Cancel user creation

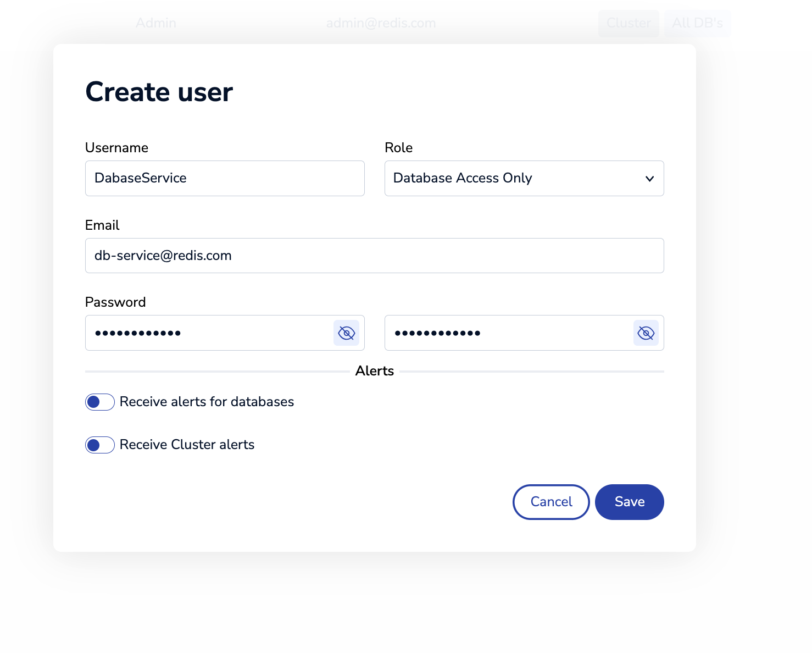tap(551, 502)
